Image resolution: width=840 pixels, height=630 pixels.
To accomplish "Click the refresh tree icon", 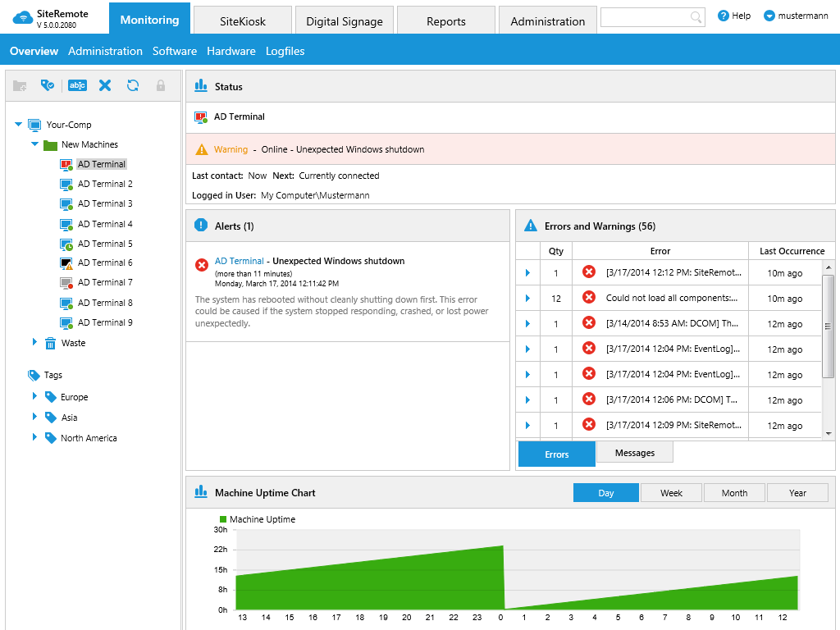I will (133, 85).
